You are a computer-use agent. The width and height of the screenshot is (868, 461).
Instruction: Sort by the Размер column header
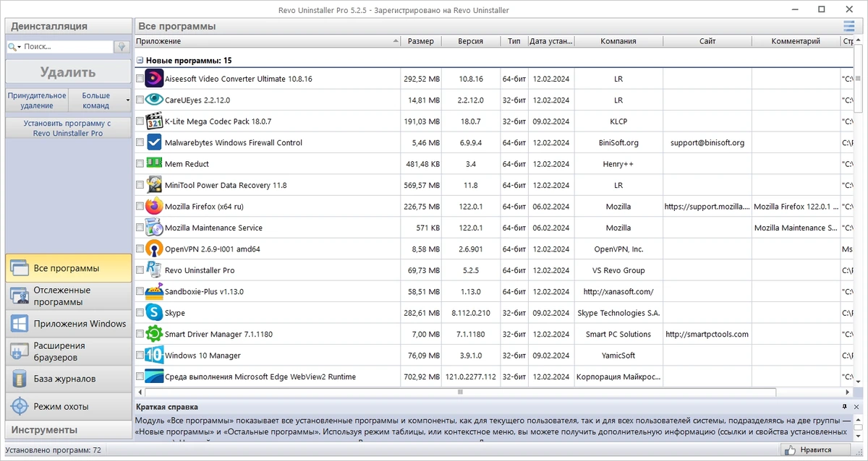pos(421,41)
